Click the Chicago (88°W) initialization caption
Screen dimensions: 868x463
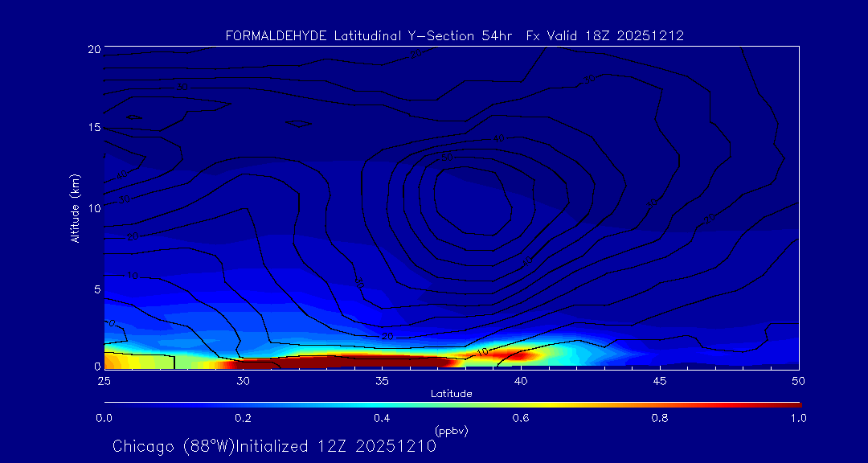(274, 446)
